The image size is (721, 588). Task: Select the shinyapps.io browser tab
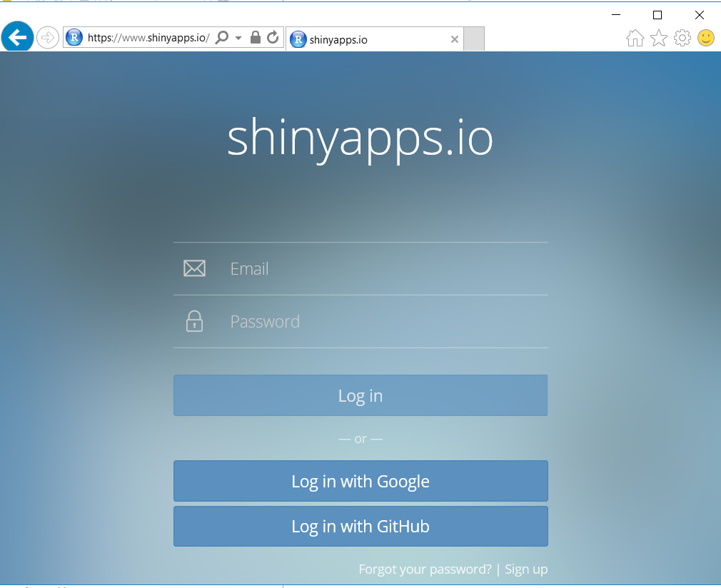[x=374, y=39]
